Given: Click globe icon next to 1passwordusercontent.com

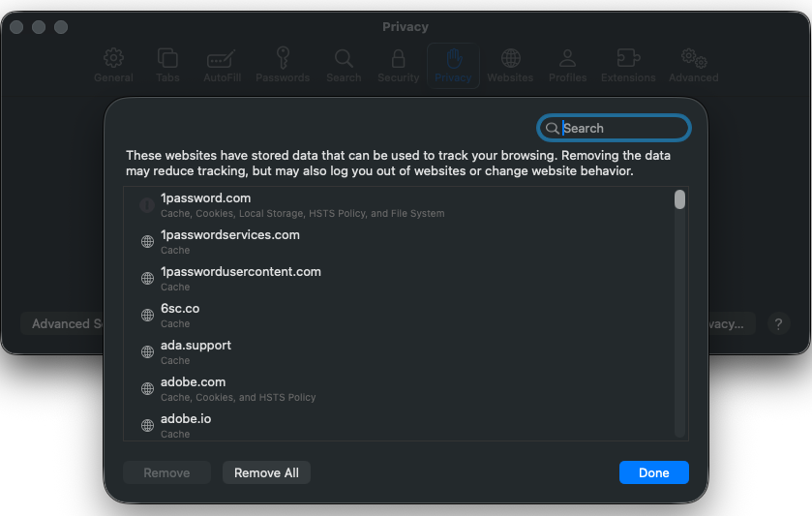Looking at the screenshot, I should pos(147,278).
